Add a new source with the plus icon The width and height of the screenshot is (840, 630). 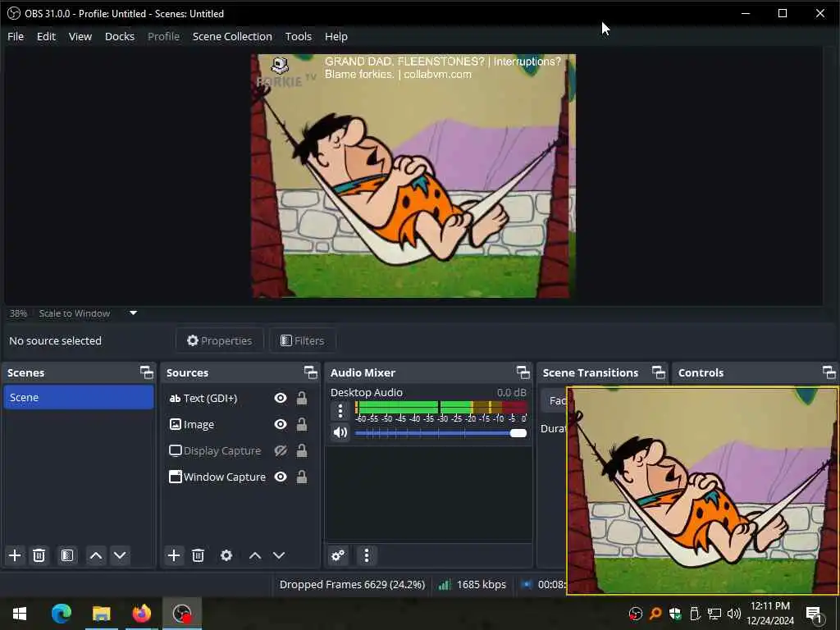point(174,555)
